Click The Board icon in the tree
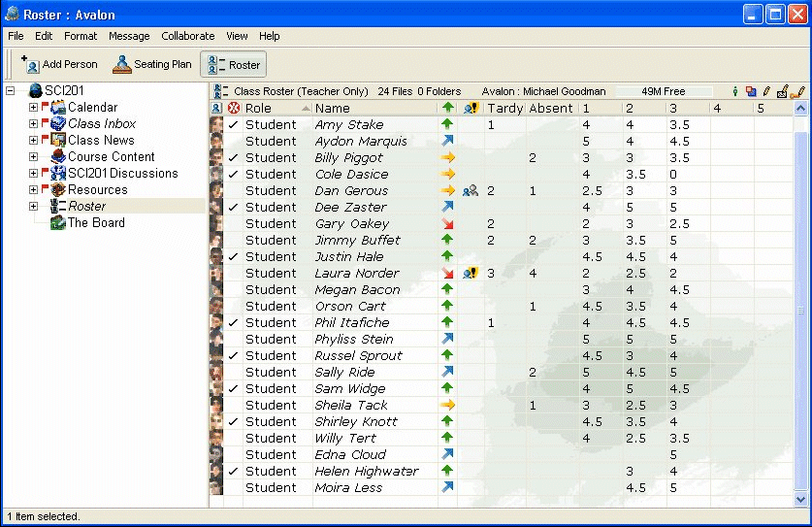Screen dimensions: 812x527 pos(58,223)
